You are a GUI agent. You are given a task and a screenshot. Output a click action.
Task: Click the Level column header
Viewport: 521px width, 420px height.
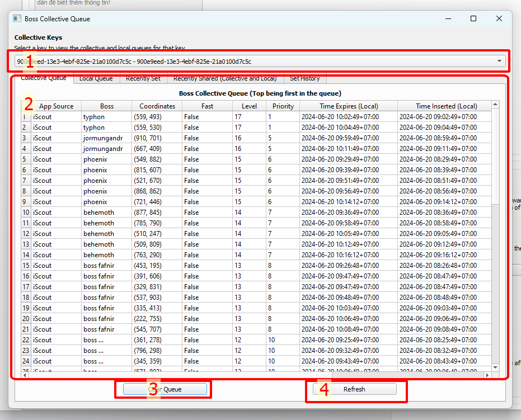(249, 106)
